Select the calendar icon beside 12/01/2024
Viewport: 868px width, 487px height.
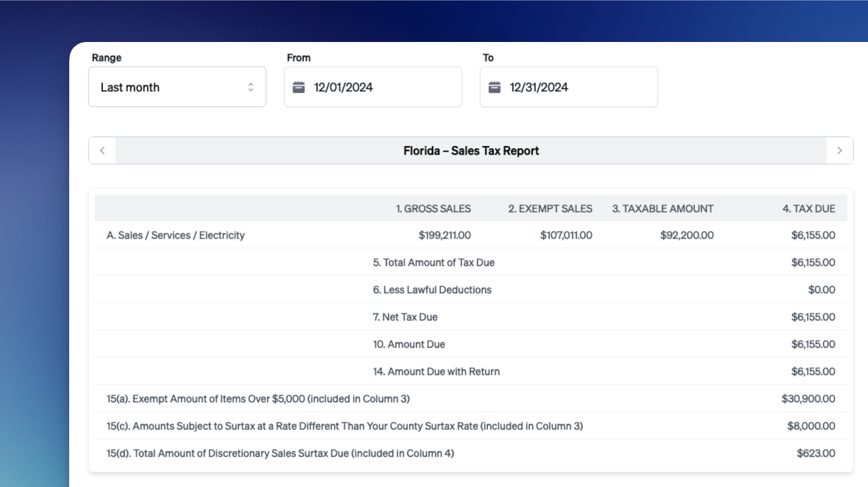[299, 86]
